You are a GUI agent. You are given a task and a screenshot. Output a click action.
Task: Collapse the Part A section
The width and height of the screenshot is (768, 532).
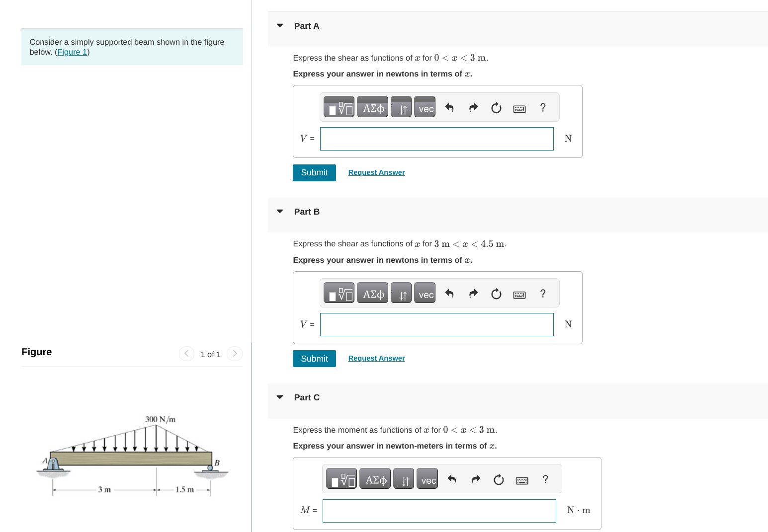click(x=280, y=25)
